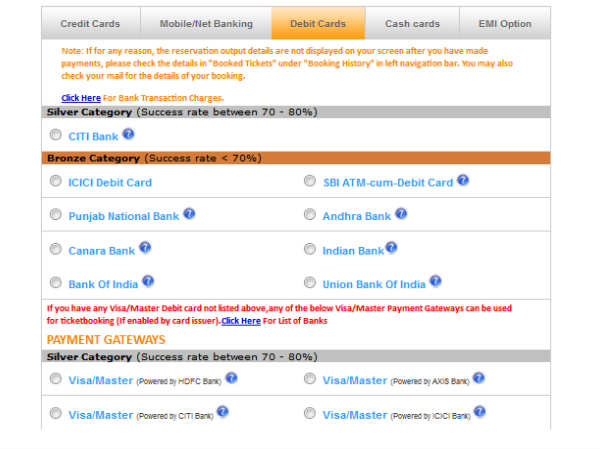Viewport: 600px width, 450px height.
Task: Open info icon for Indian Bank
Action: 392,247
